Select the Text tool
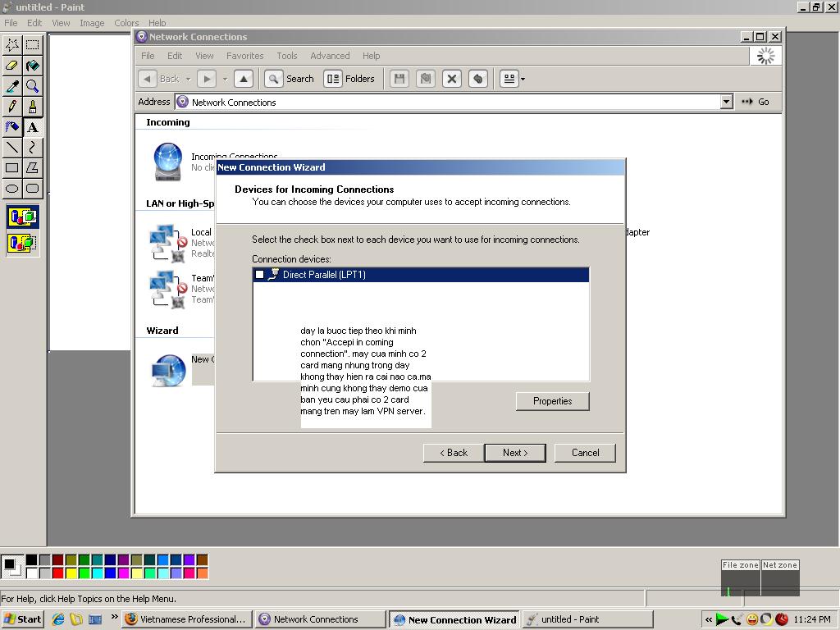Viewport: 840px width, 630px height. (x=32, y=127)
